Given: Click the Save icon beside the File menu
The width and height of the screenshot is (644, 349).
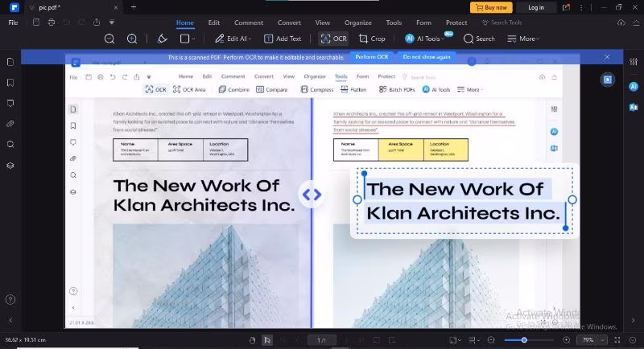Looking at the screenshot, I should point(36,23).
